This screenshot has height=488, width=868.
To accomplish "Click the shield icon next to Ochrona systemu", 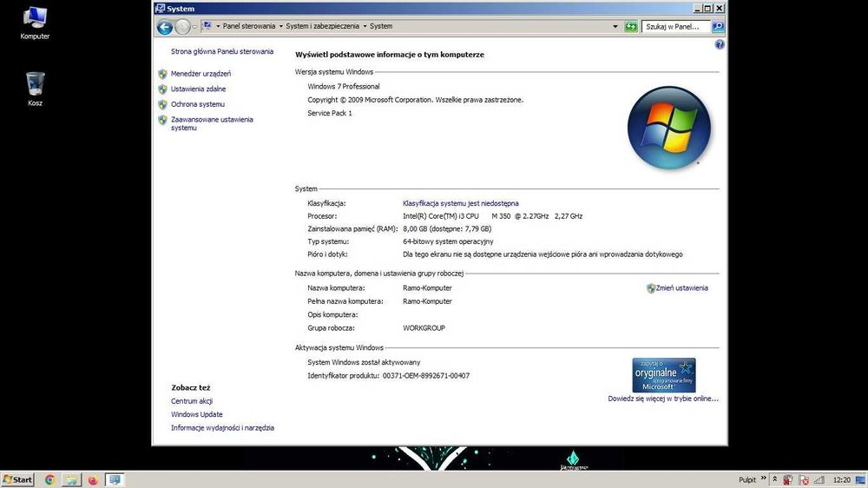I will pyautogui.click(x=163, y=104).
